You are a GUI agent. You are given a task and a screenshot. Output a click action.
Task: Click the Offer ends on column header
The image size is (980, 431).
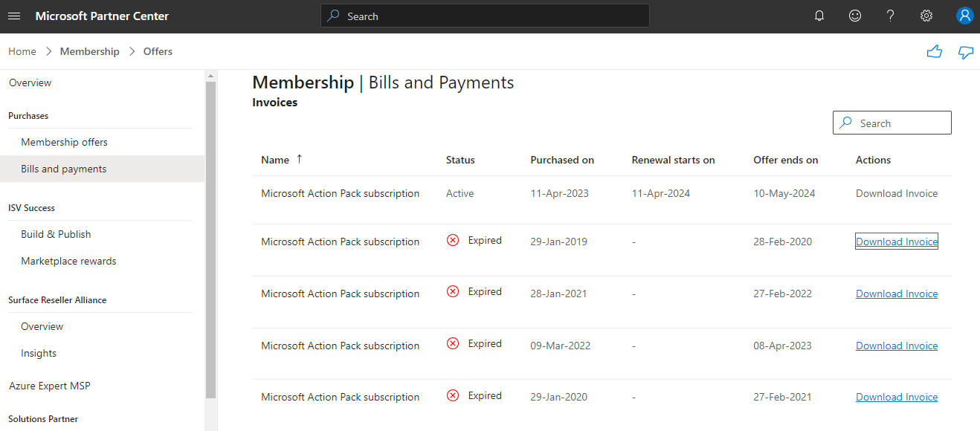click(x=785, y=160)
